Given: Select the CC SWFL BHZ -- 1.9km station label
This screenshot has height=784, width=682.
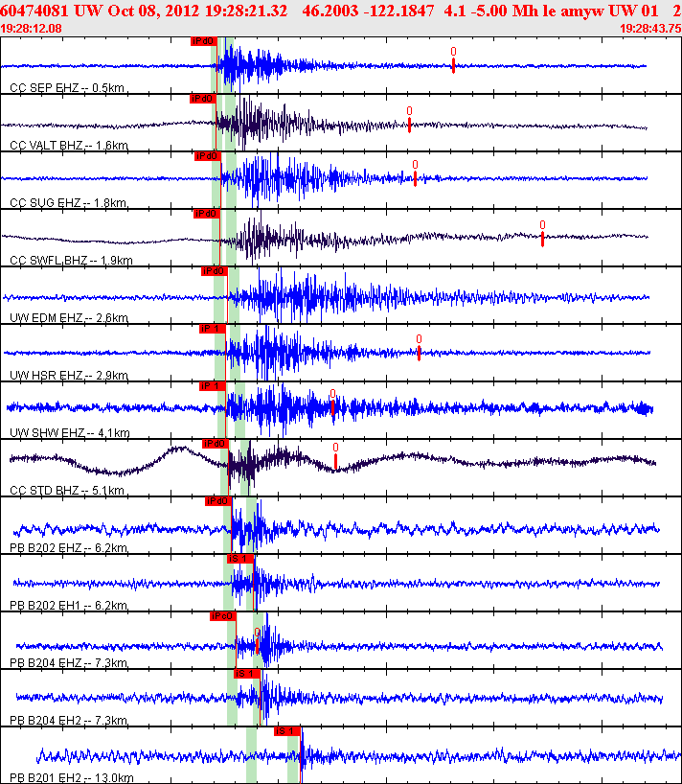Looking at the screenshot, I should click(71, 261).
